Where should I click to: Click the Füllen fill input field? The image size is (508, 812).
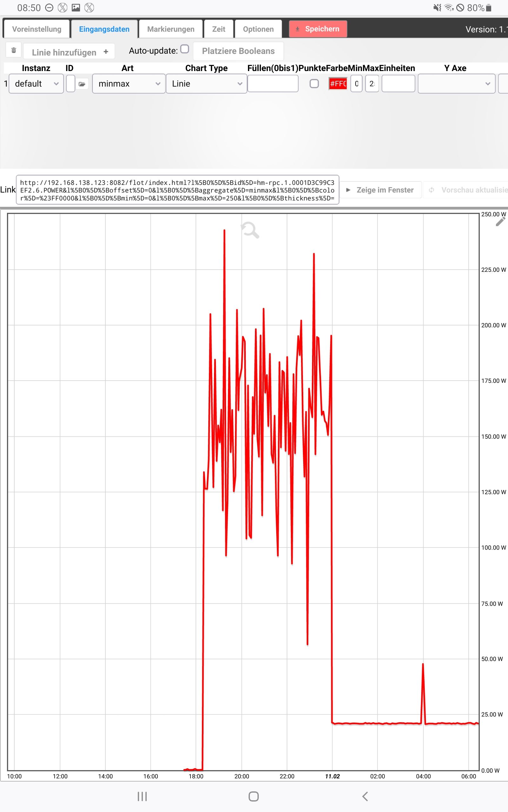click(273, 83)
